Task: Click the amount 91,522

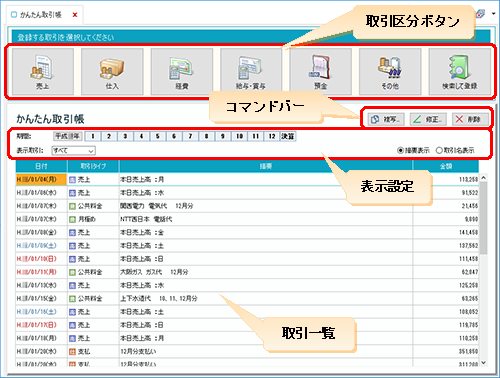Action: 470,193
